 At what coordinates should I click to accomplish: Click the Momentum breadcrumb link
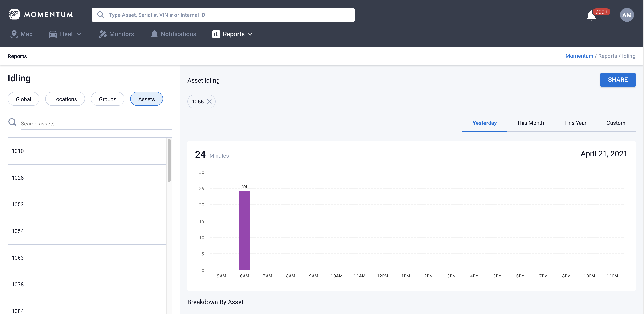[579, 56]
